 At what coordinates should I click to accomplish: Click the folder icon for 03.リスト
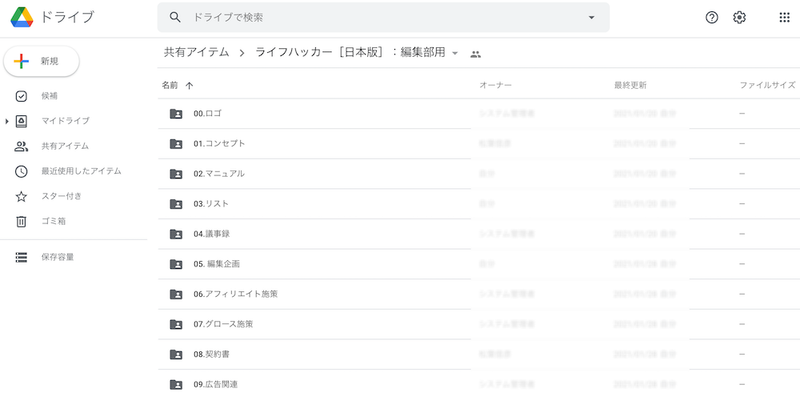[176, 204]
